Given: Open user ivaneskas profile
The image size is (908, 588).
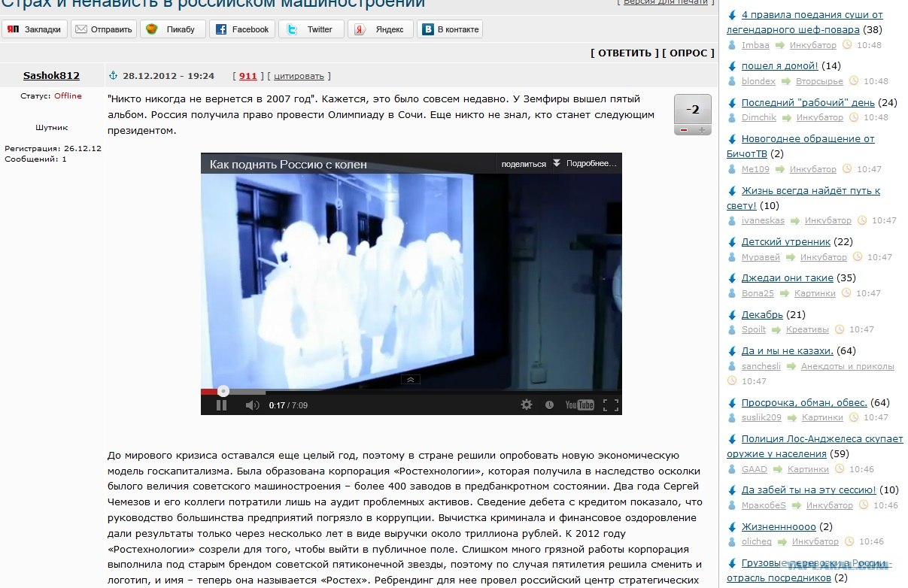Looking at the screenshot, I should point(763,220).
